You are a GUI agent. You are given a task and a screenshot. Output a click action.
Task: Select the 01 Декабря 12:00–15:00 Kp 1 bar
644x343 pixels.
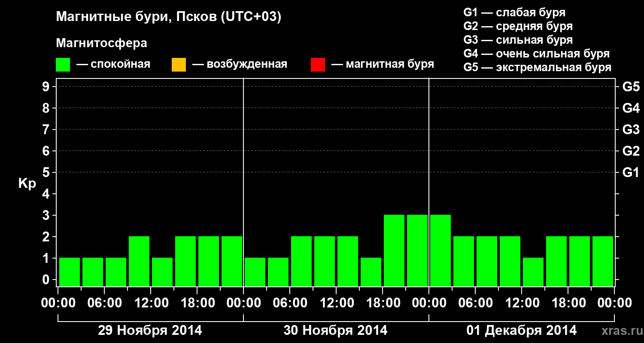coord(533,272)
